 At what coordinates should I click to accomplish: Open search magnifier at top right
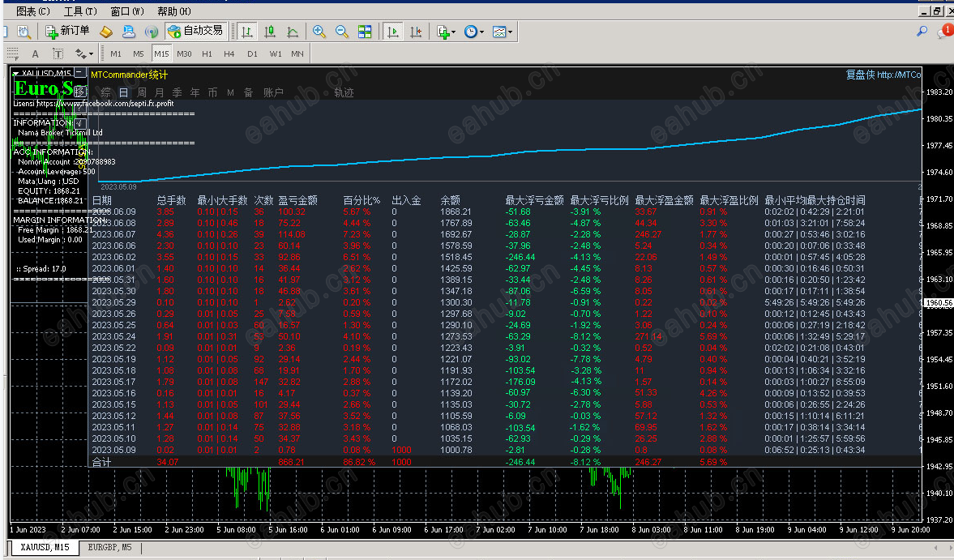(x=922, y=31)
